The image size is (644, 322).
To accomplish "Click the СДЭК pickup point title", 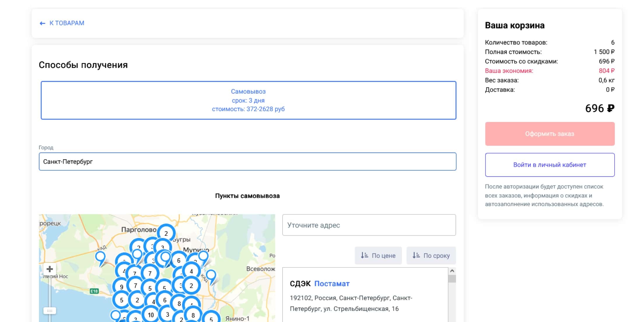I will 300,283.
